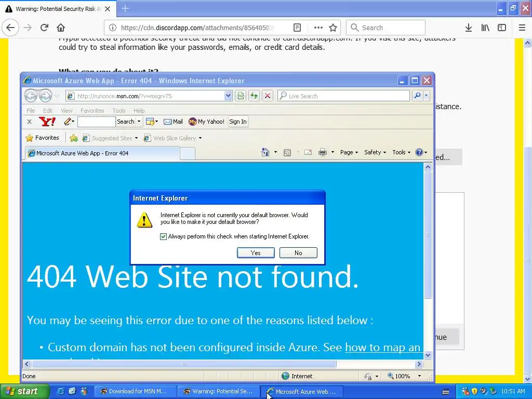Click the Firefox URL address field
Screen dimensions: 532x399
197,28
